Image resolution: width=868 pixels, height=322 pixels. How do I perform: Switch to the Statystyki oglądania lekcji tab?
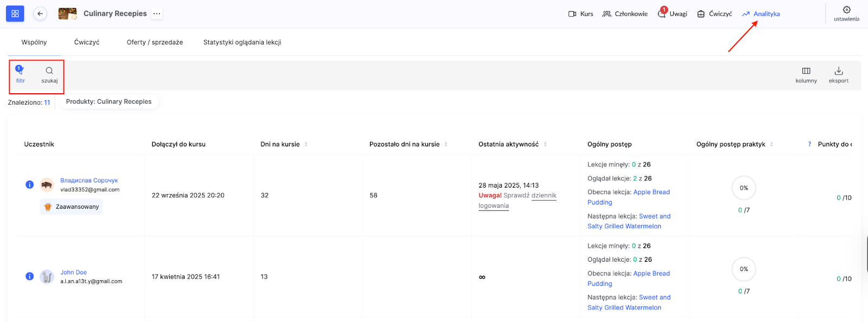[242, 42]
